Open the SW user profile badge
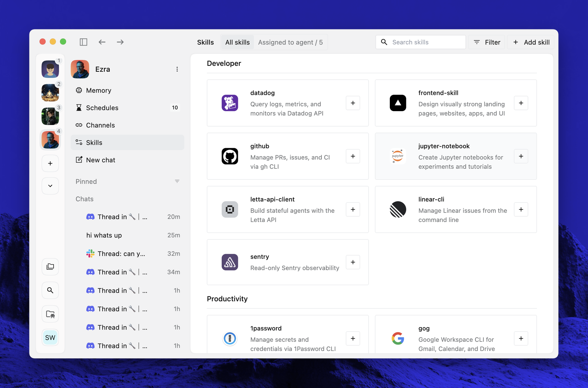This screenshot has width=588, height=388. (x=50, y=337)
